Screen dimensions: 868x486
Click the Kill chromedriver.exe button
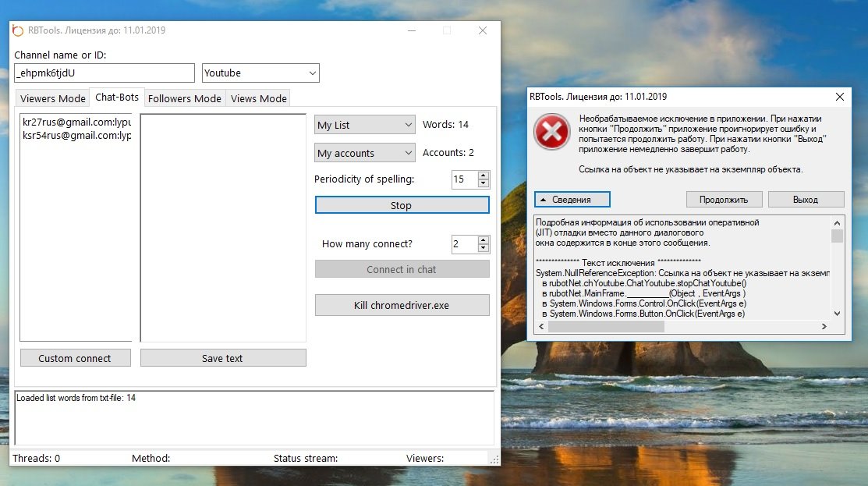pyautogui.click(x=402, y=305)
